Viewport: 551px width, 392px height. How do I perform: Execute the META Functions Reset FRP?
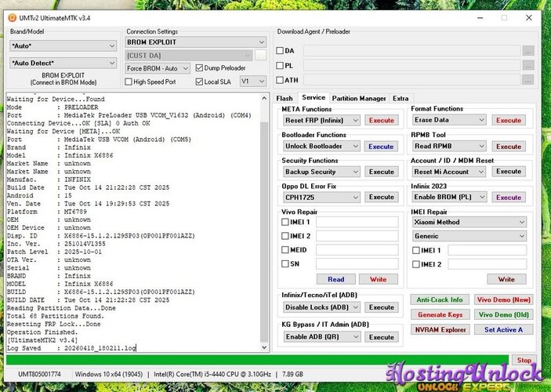[382, 121]
